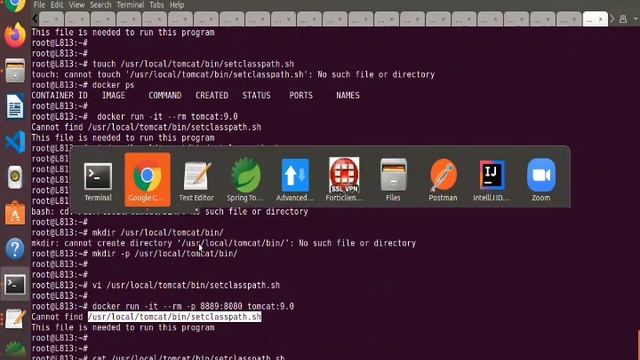This screenshot has height=360, width=640.
Task: Open LibreOffice Writer from the dock
Action: point(15,106)
